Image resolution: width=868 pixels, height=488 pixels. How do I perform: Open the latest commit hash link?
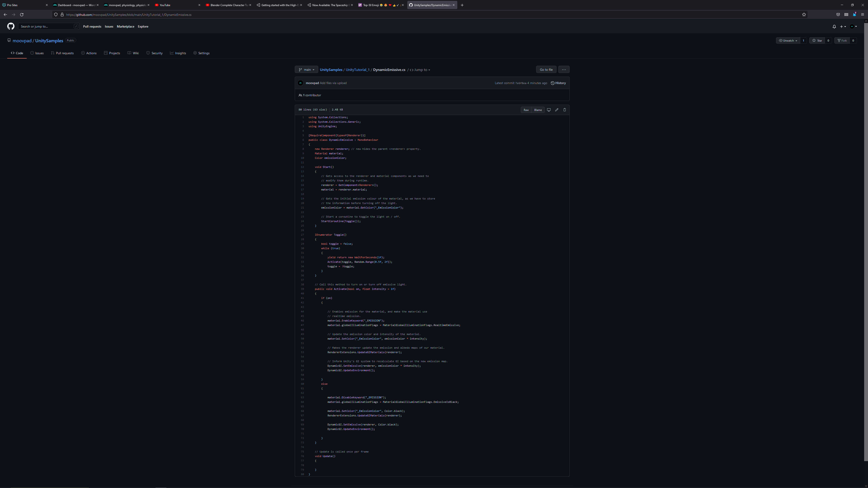click(521, 83)
